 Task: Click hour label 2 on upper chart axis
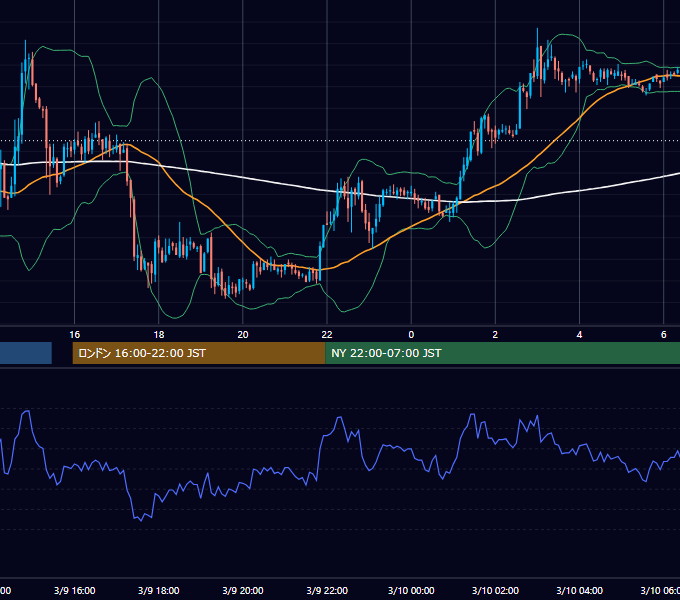coord(495,334)
